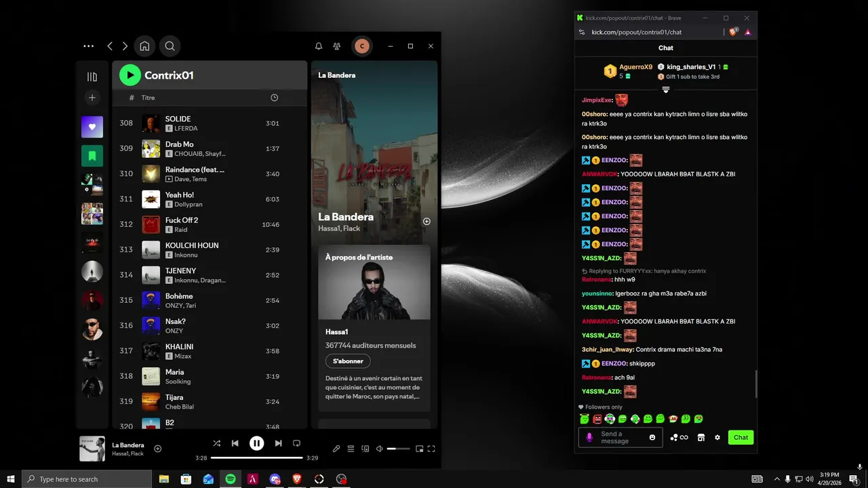This screenshot has width=868, height=488.
Task: Open the play queue
Action: coord(351,449)
